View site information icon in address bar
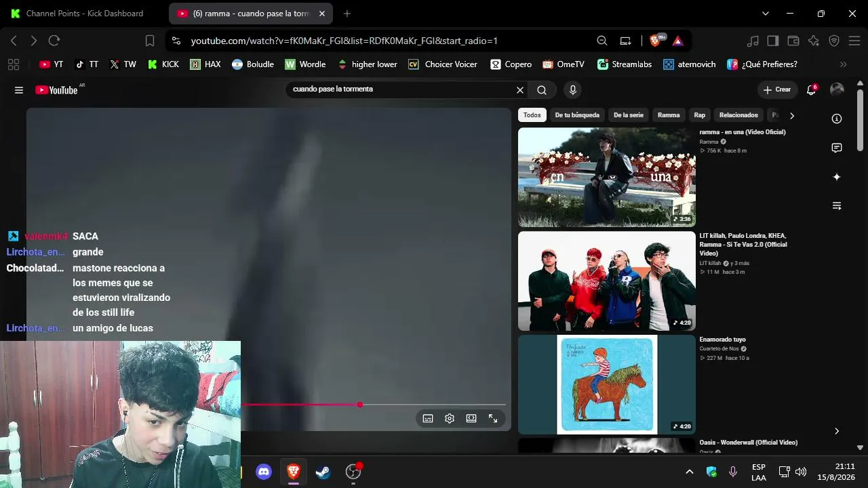The width and height of the screenshot is (868, 488). pos(176,41)
